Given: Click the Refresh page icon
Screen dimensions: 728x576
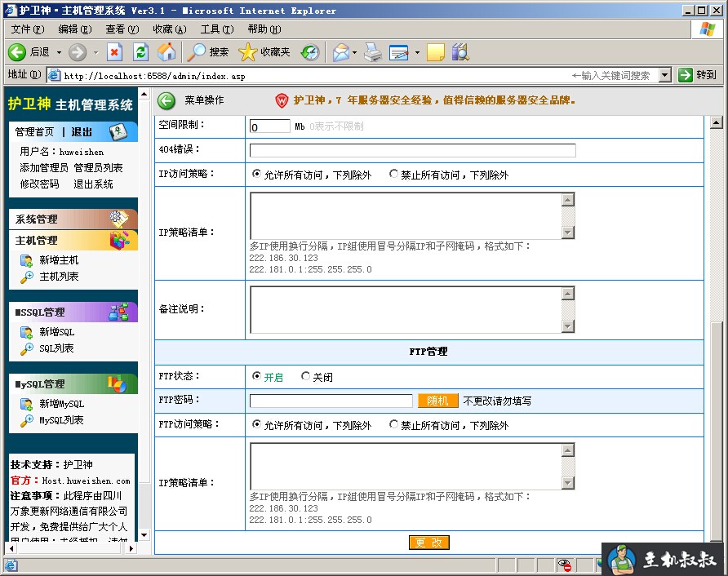Looking at the screenshot, I should (140, 52).
